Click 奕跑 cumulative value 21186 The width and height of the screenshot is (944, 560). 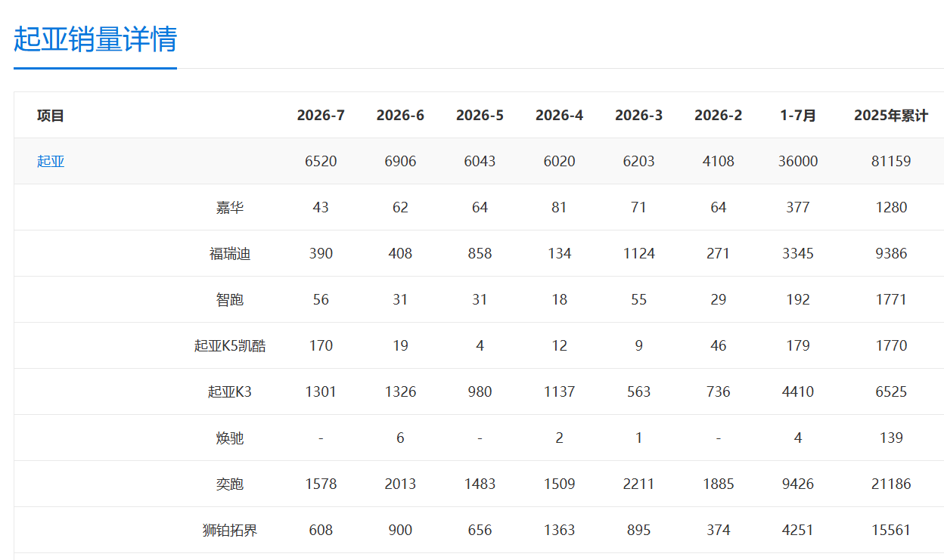pyautogui.click(x=891, y=484)
